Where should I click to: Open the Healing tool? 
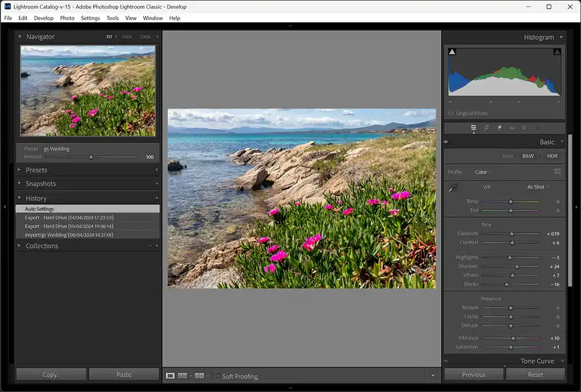(x=498, y=127)
